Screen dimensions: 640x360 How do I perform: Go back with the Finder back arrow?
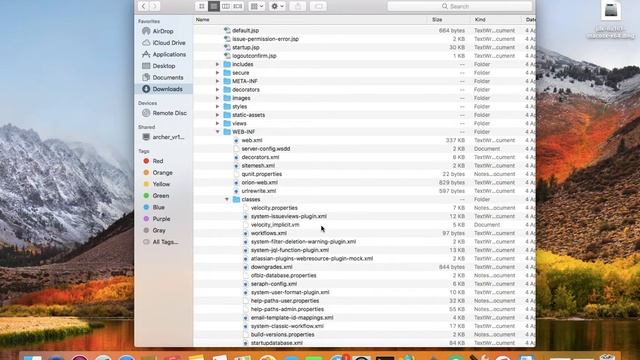[x=143, y=6]
